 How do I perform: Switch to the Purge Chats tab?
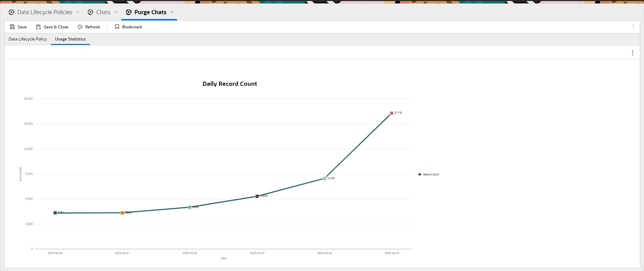click(150, 12)
